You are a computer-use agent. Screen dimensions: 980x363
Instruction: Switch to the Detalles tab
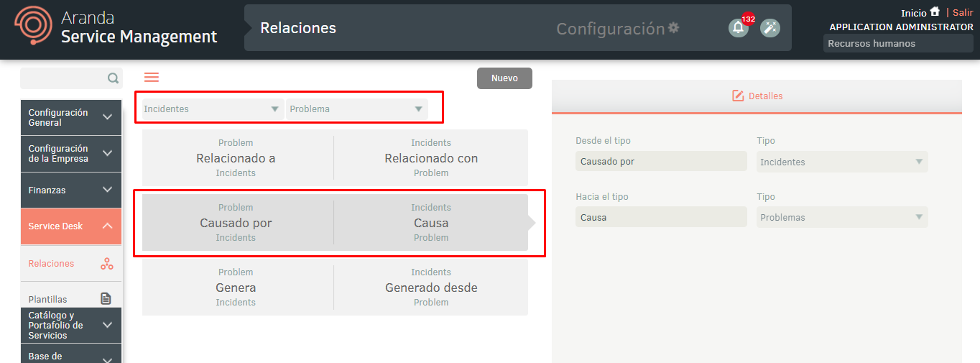pos(757,96)
